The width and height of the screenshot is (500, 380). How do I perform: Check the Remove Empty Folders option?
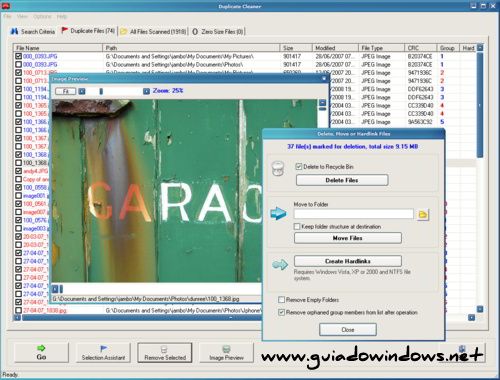281,300
